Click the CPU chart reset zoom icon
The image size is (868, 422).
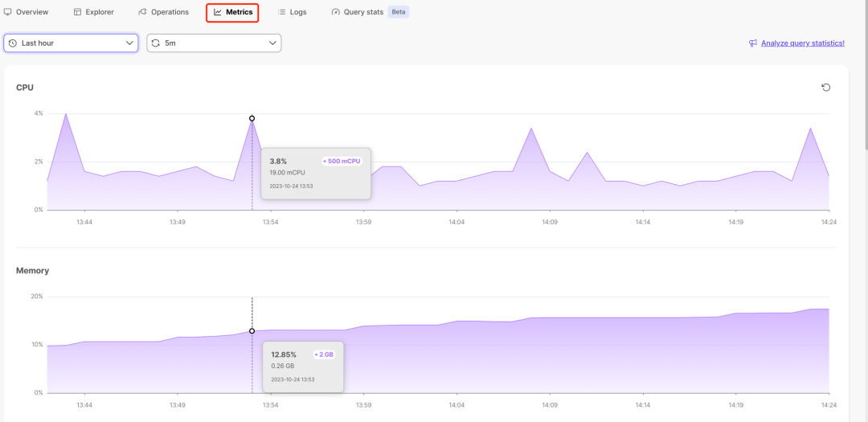826,88
